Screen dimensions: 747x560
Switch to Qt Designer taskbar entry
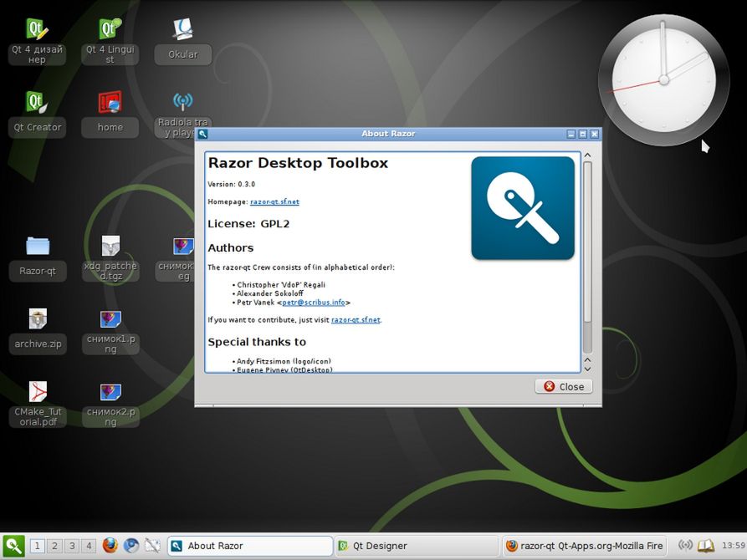416,546
